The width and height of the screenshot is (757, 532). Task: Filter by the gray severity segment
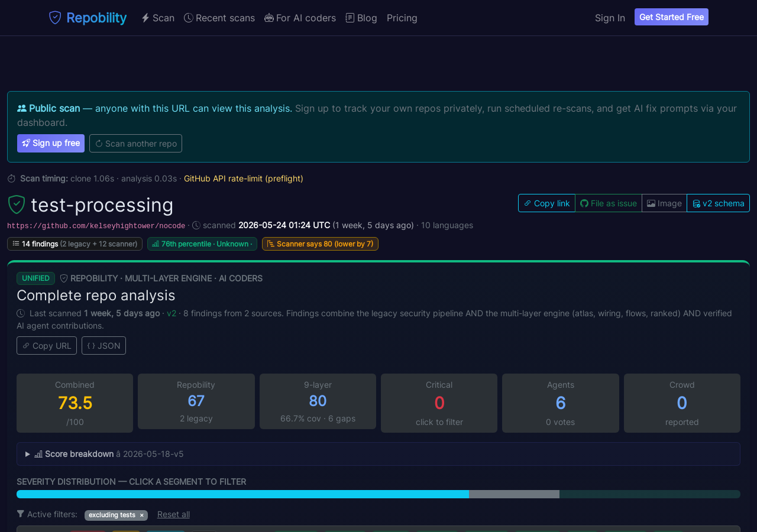[514, 494]
